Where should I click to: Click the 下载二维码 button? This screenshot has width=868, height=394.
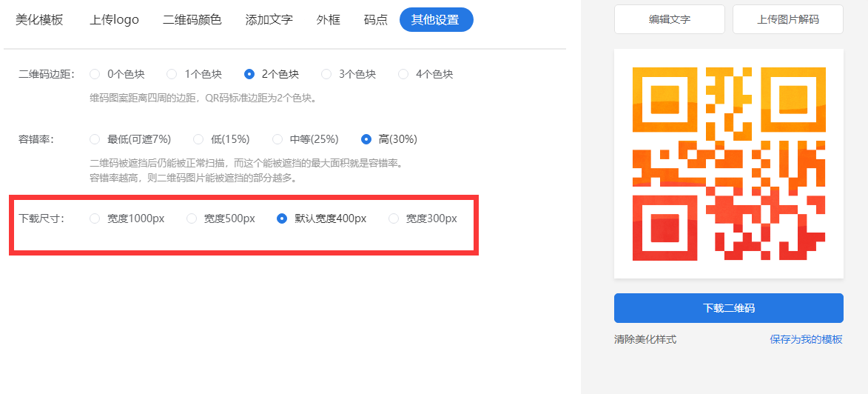coord(728,308)
